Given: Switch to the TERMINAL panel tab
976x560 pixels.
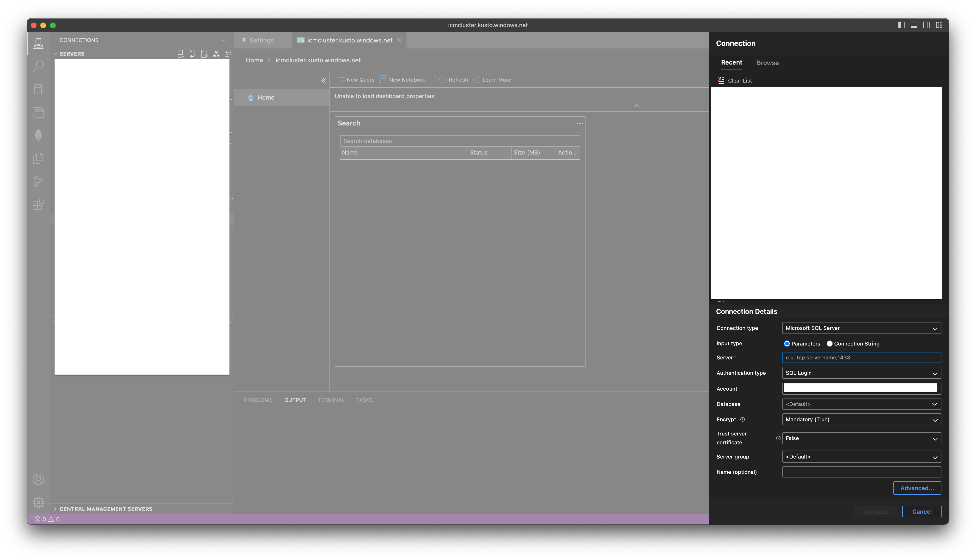Looking at the screenshot, I should 331,400.
